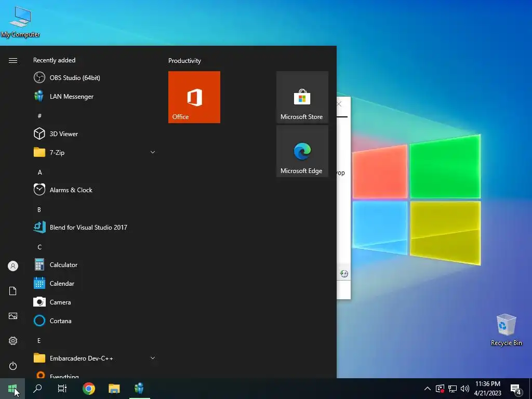Open the Embarcadero Dev-C++ folder entry
Viewport: 532px width, 399px height.
[x=95, y=358]
